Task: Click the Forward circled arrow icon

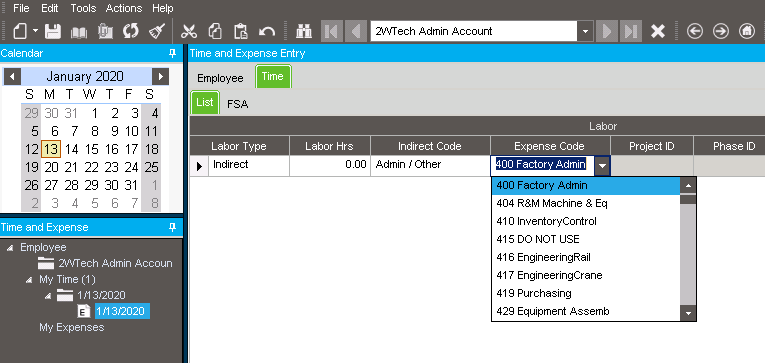Action: tap(721, 32)
